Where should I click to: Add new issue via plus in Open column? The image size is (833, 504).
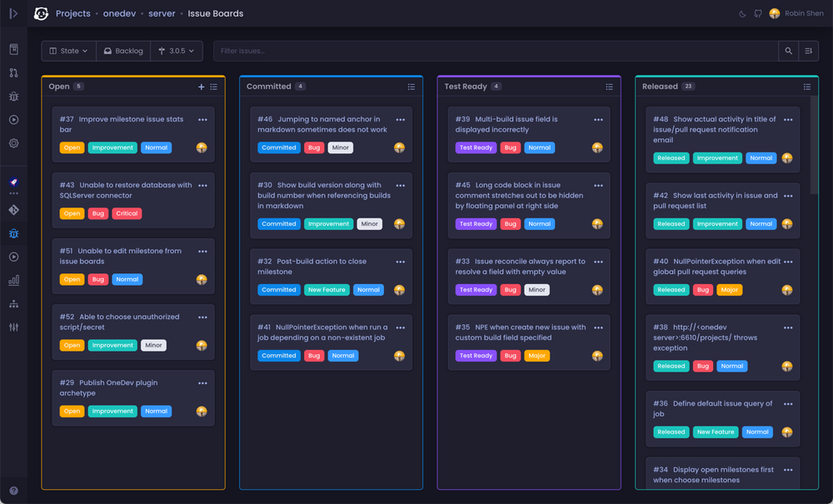pyautogui.click(x=201, y=87)
